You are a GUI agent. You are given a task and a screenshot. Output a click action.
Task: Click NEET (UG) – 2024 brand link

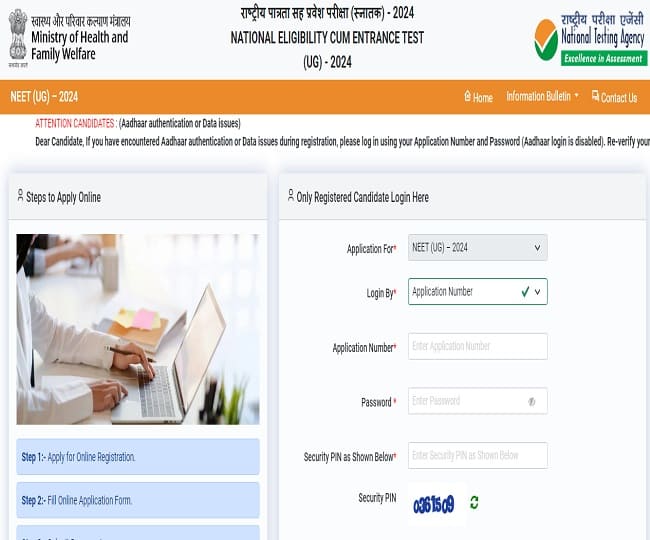pos(44,97)
